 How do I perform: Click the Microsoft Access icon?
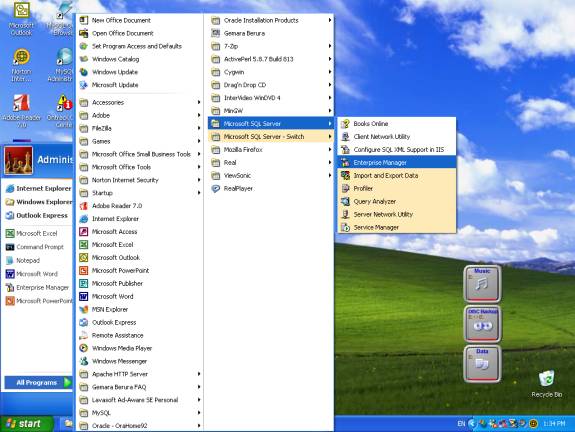(x=84, y=232)
